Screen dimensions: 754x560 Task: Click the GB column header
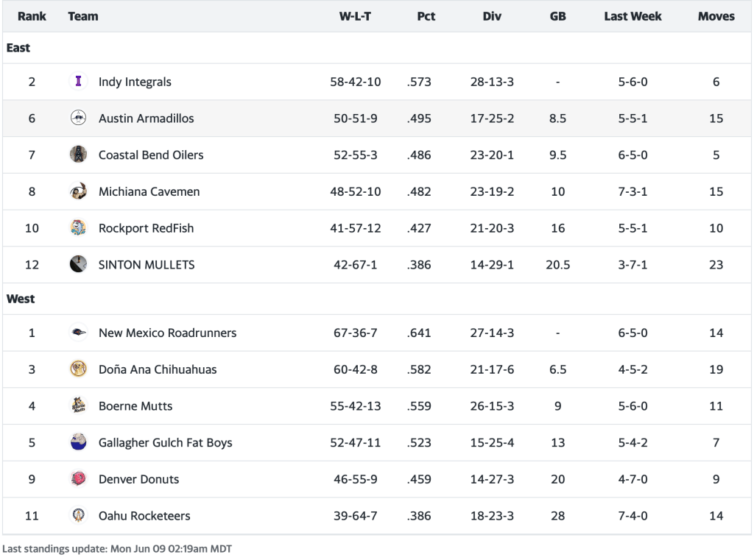557,16
